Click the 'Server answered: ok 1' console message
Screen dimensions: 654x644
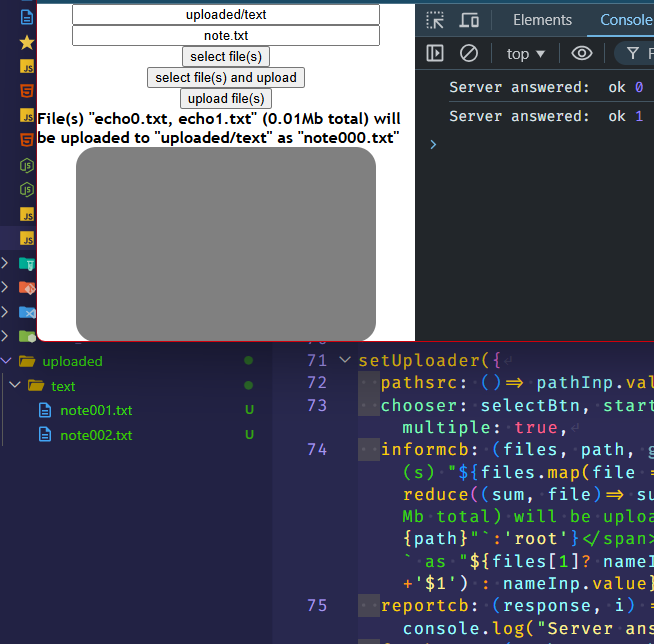coord(546,116)
